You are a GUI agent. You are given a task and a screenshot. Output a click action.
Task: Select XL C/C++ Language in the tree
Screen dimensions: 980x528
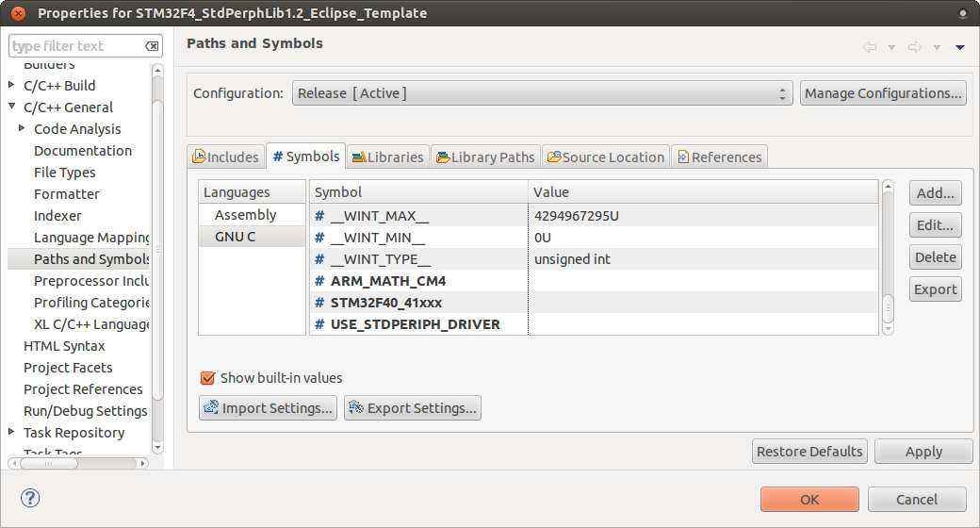pyautogui.click(x=91, y=324)
